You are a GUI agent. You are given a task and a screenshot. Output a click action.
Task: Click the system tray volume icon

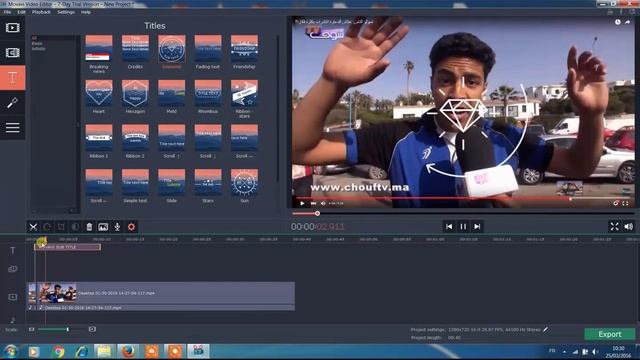(595, 351)
